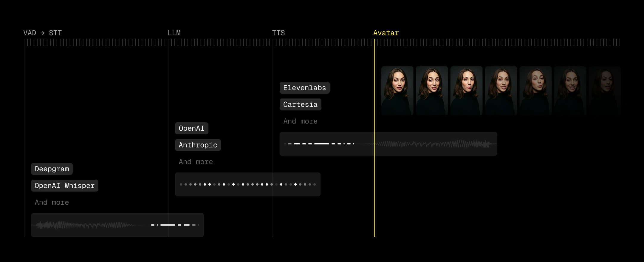The image size is (644, 262).
Task: Click the Deepgram provider tag
Action: point(52,169)
